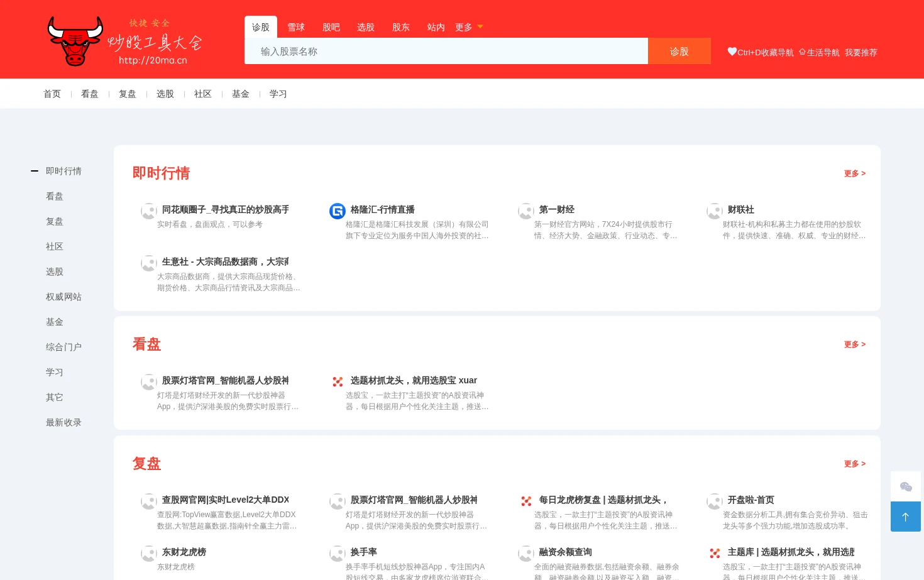Click 选股宝 icon in 看盘 section
This screenshot has width=924, height=580.
(338, 382)
